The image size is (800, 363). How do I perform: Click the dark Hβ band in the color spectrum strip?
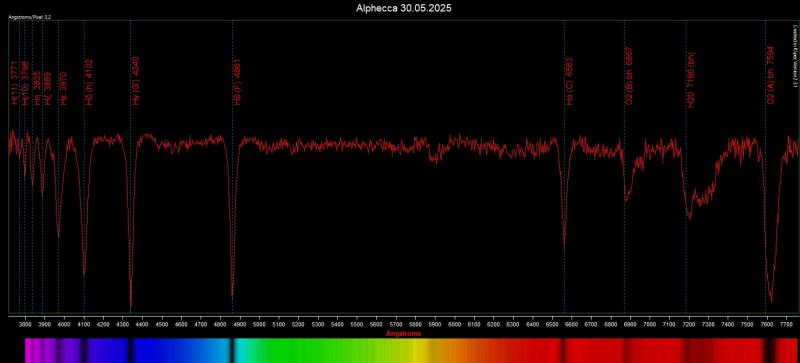pos(232,350)
